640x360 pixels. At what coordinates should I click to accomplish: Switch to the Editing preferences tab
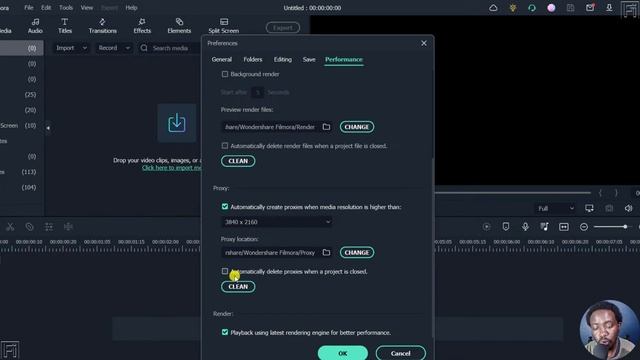[282, 60]
